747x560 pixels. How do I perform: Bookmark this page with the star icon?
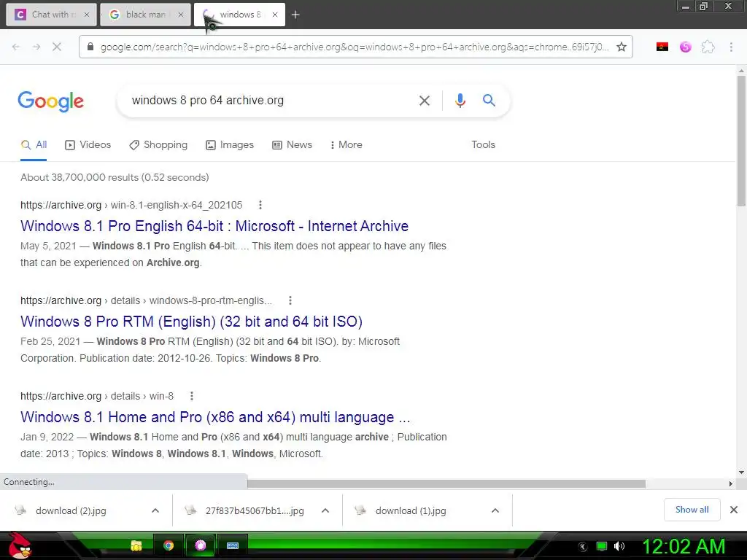[622, 47]
